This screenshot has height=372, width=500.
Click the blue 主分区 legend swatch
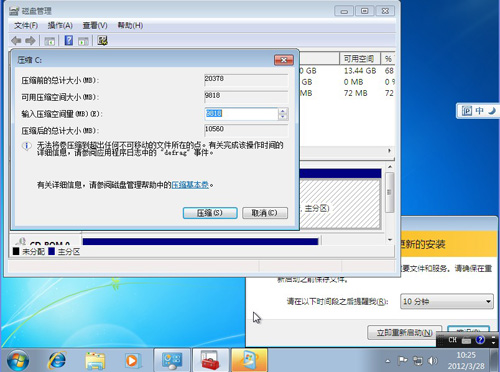coord(51,251)
